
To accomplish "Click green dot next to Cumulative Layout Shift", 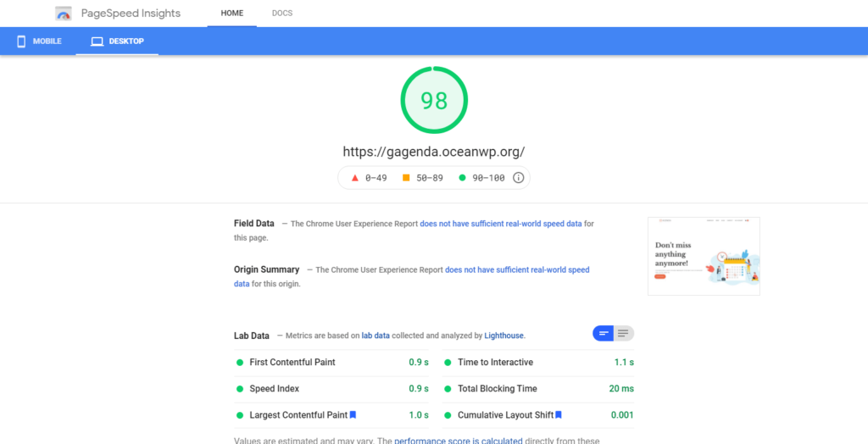I will pyautogui.click(x=448, y=415).
